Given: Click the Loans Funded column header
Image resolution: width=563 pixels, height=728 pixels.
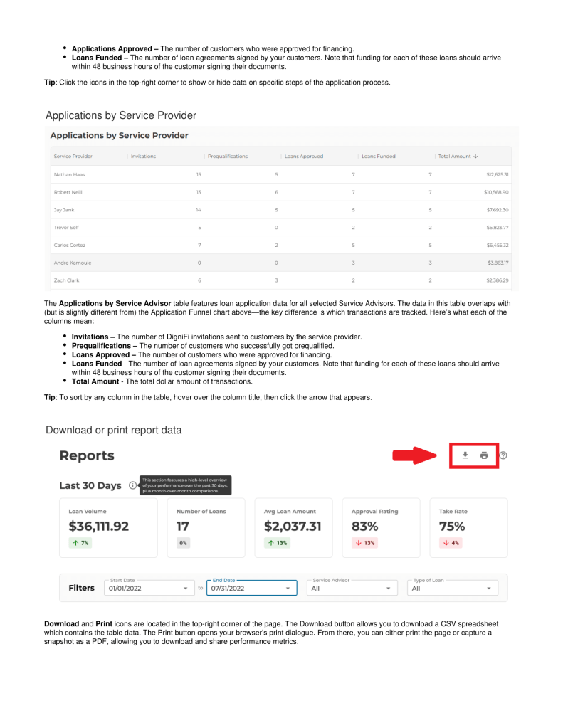Looking at the screenshot, I should pyautogui.click(x=378, y=157).
